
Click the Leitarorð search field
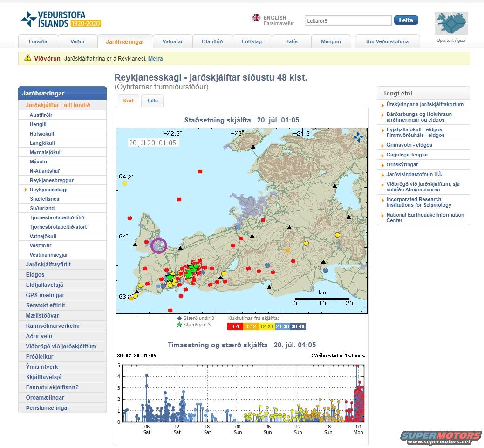348,20
